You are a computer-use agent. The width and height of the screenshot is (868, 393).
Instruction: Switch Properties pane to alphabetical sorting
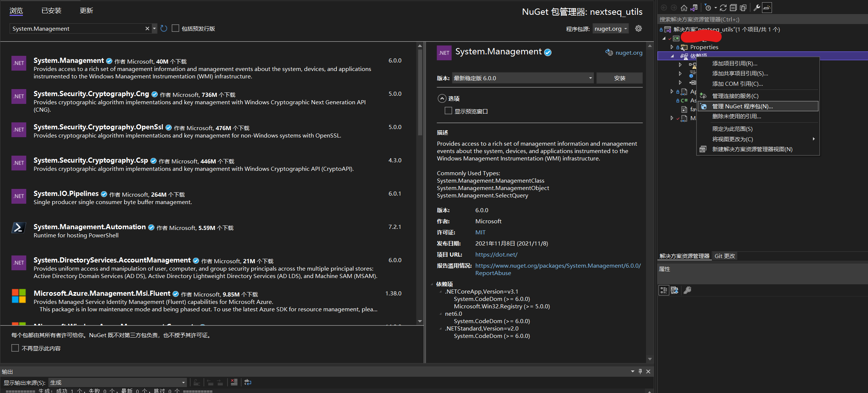(675, 290)
